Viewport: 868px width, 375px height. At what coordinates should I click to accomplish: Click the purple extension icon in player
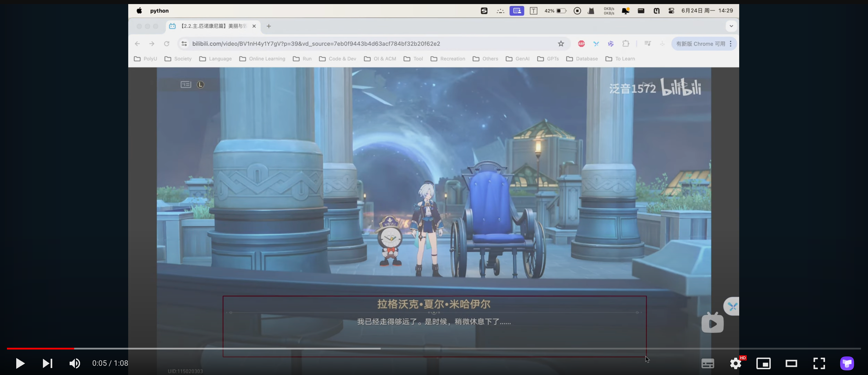(847, 364)
